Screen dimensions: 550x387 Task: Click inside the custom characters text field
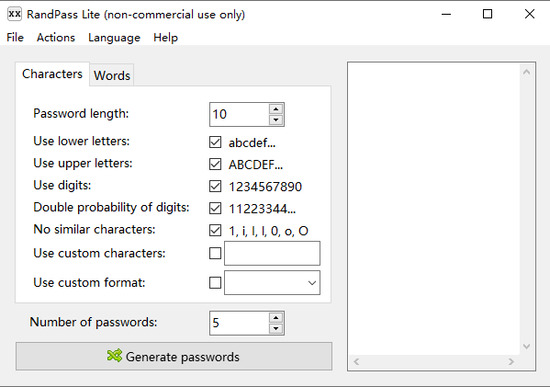[x=272, y=253]
